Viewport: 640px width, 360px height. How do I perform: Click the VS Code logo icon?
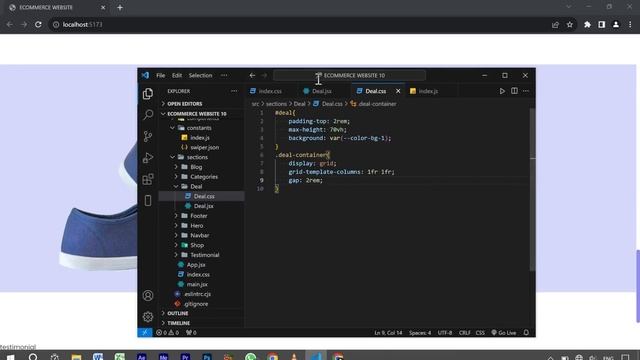[x=145, y=75]
